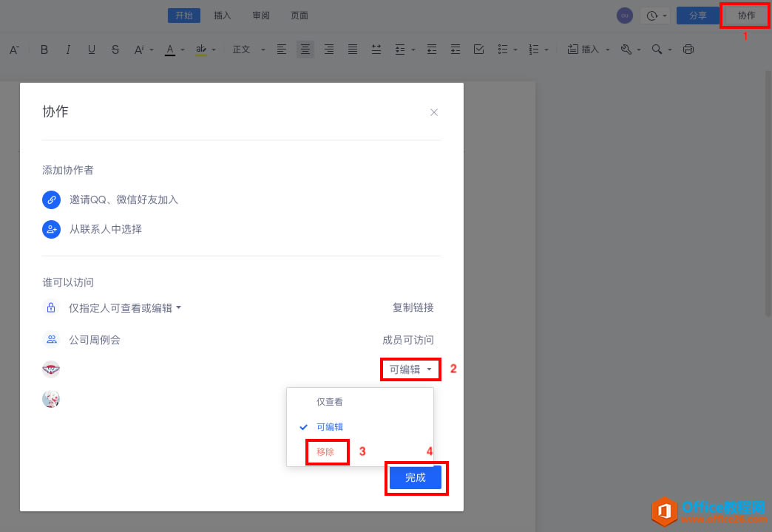772x532 pixels.
Task: Click the strikethrough icon
Action: click(115, 50)
